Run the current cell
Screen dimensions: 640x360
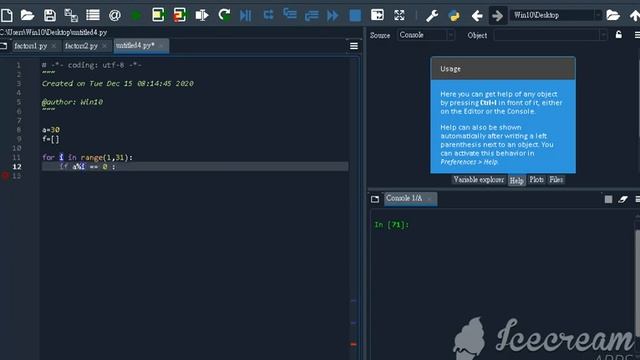(158, 15)
